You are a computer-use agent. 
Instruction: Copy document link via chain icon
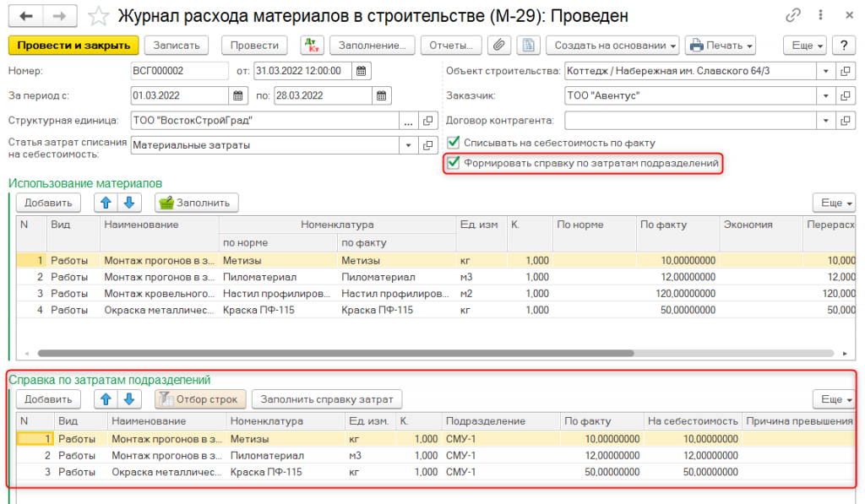tap(792, 16)
